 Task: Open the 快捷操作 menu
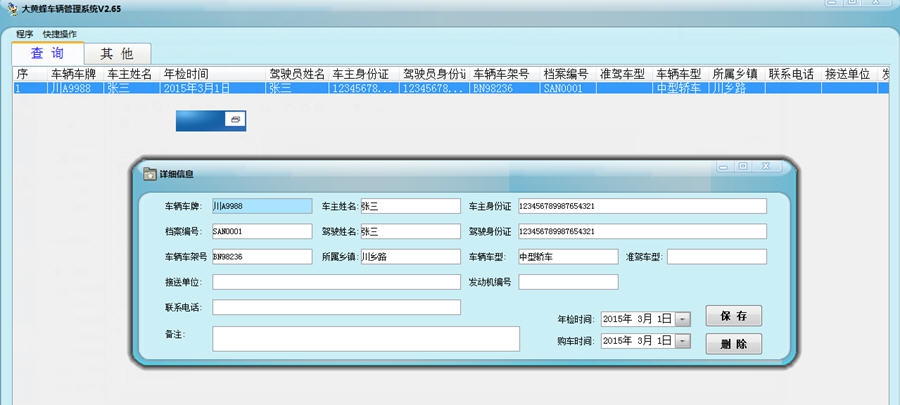(x=60, y=34)
